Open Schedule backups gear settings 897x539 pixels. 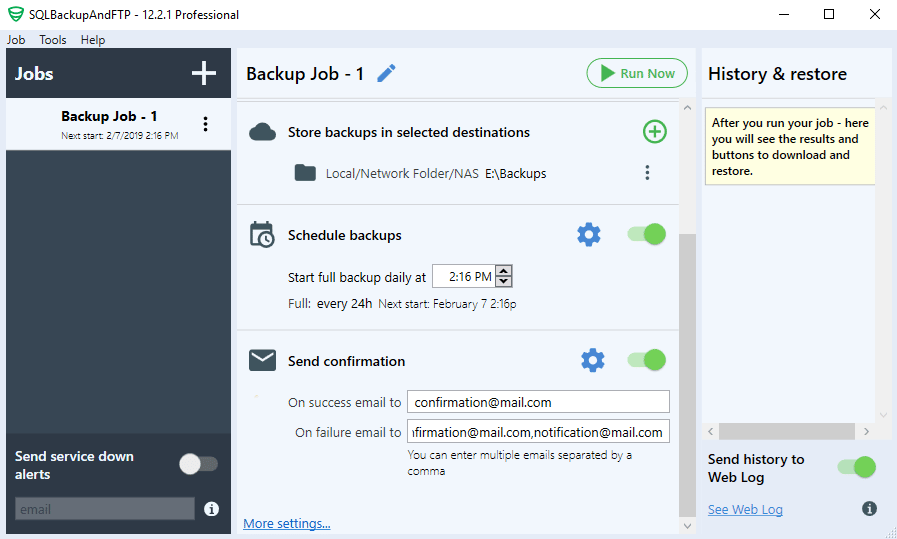click(x=589, y=235)
